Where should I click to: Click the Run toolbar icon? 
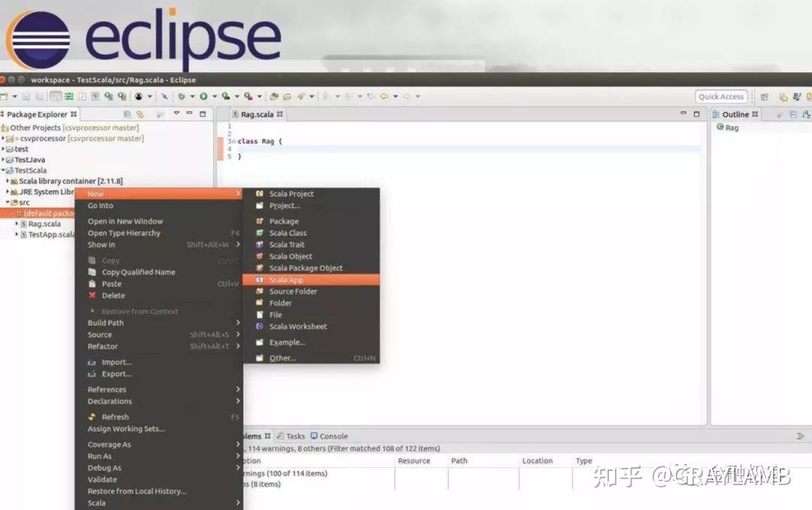pos(203,96)
